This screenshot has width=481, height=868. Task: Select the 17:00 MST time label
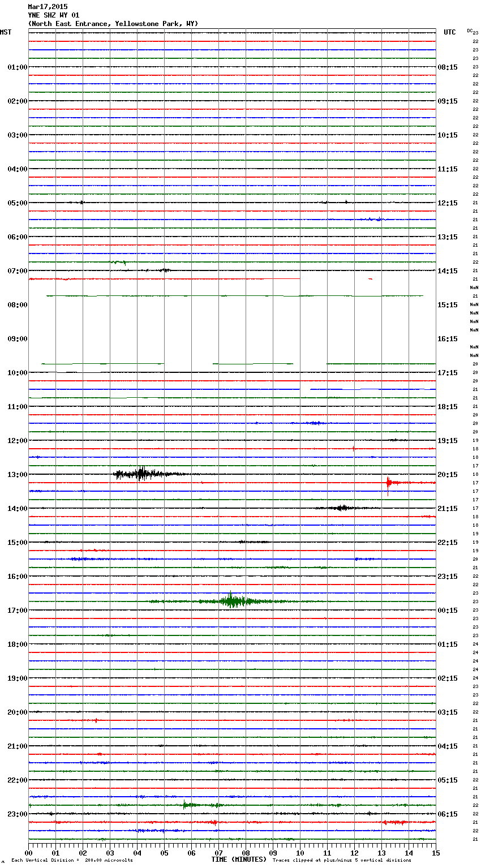(x=18, y=610)
